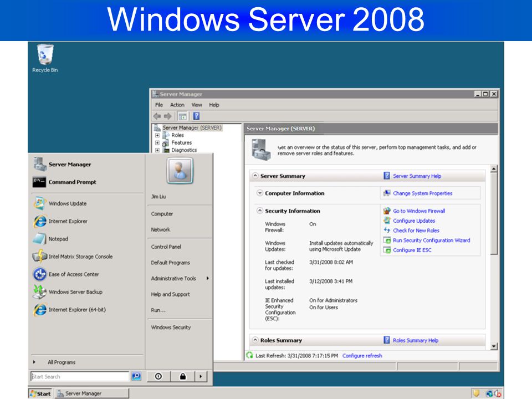Open the Recycle Bin desktop icon
532x399 pixels.
[45, 58]
